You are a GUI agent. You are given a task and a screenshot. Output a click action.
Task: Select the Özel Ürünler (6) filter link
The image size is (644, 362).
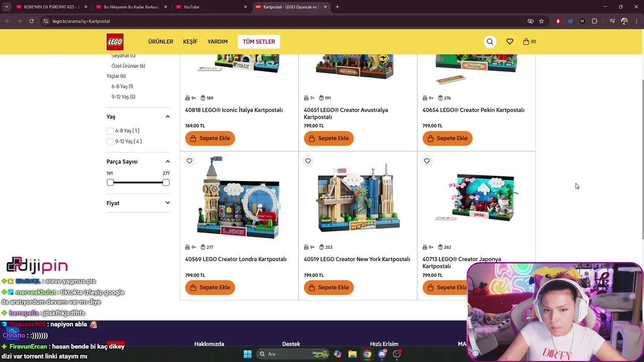tap(128, 66)
